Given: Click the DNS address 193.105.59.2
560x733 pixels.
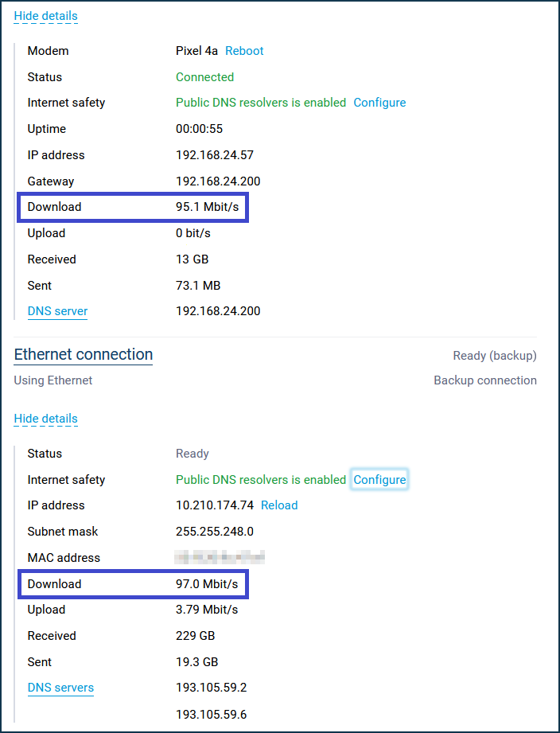Looking at the screenshot, I should point(211,688).
